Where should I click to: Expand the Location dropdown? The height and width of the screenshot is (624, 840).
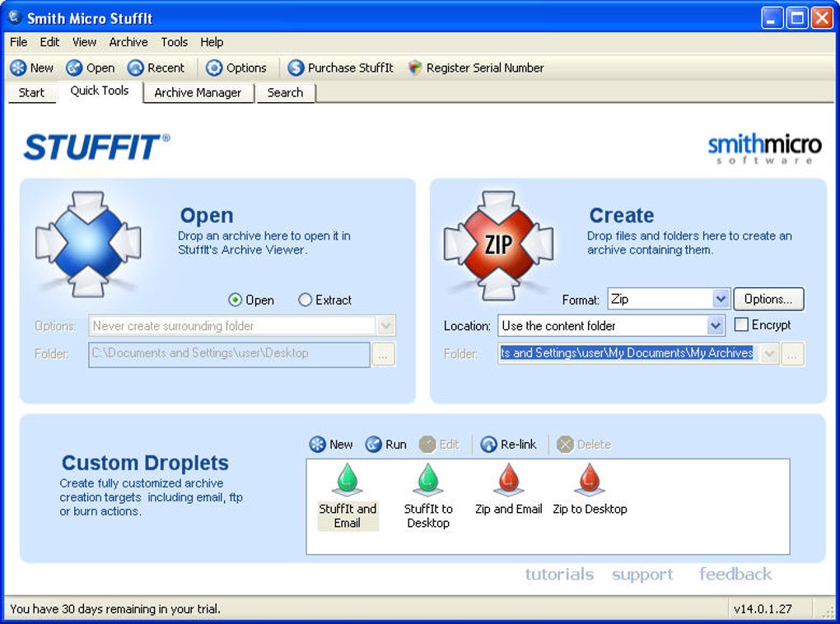click(715, 326)
